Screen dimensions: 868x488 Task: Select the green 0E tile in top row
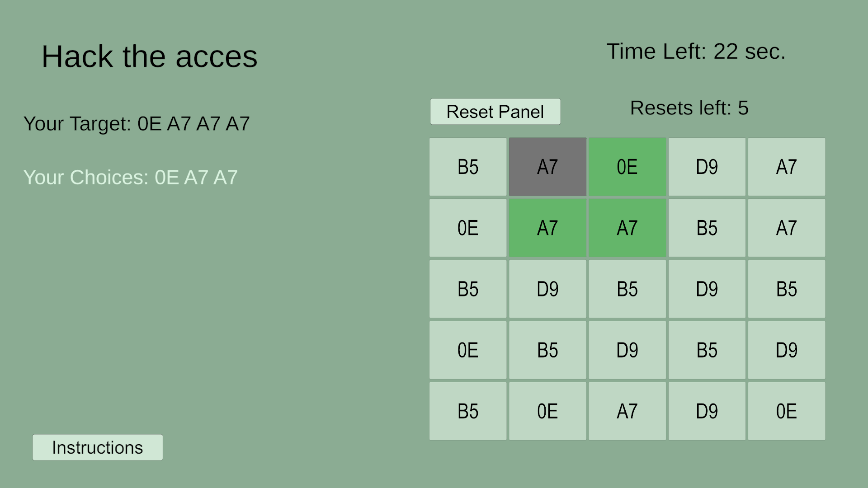[627, 167]
